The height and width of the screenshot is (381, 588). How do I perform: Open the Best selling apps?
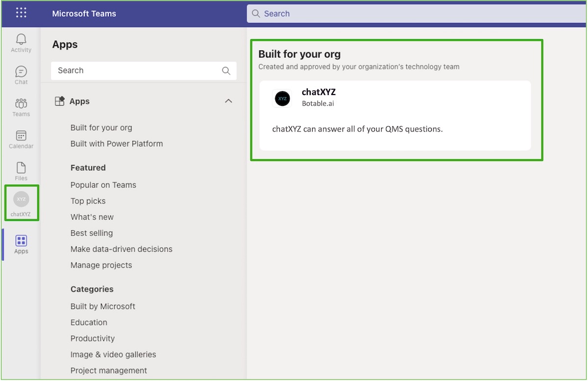(92, 233)
